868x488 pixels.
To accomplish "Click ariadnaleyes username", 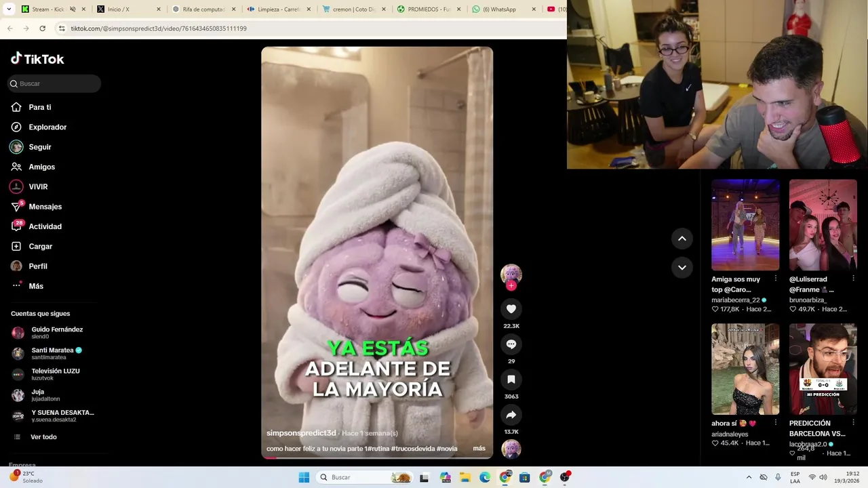I will (730, 434).
